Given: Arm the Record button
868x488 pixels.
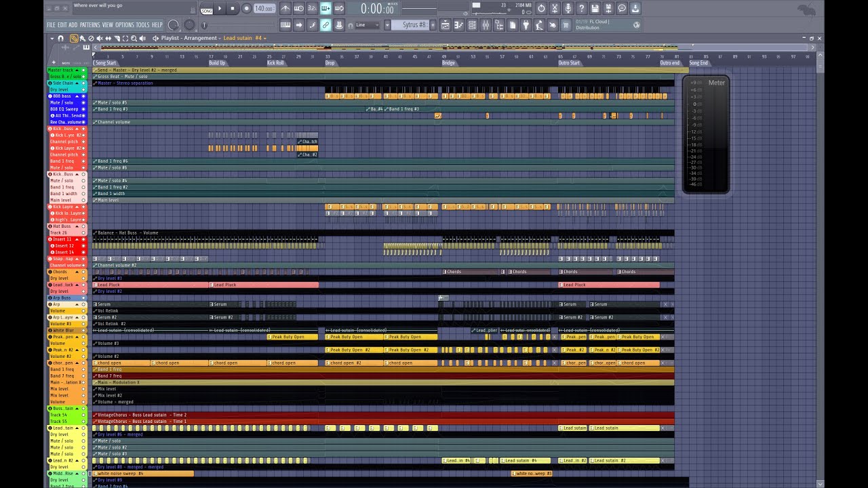Looking at the screenshot, I should 247,8.
